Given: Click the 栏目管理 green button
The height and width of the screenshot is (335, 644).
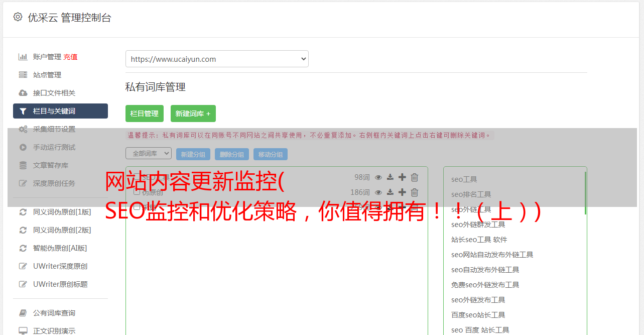Looking at the screenshot, I should tap(145, 114).
